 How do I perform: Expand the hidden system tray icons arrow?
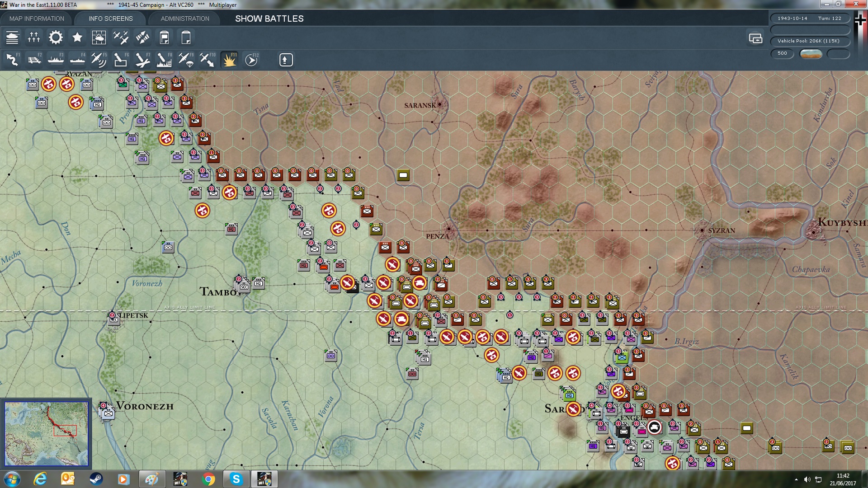tap(796, 479)
